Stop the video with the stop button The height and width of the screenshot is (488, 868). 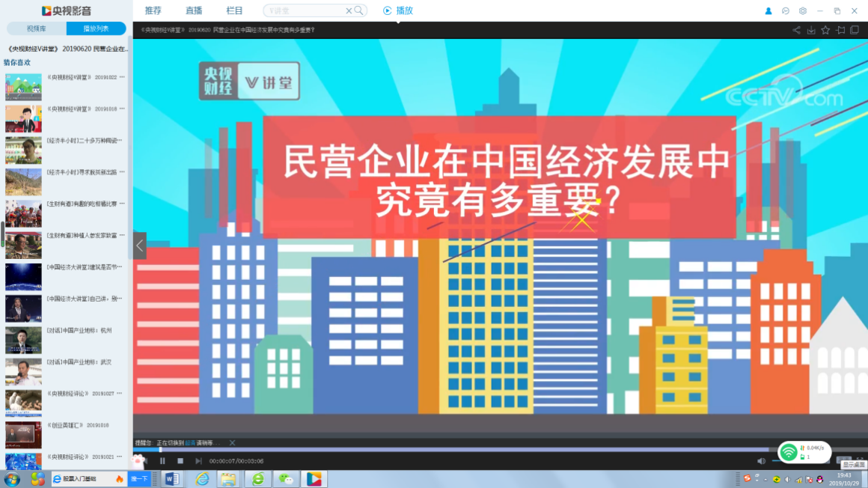pos(180,461)
